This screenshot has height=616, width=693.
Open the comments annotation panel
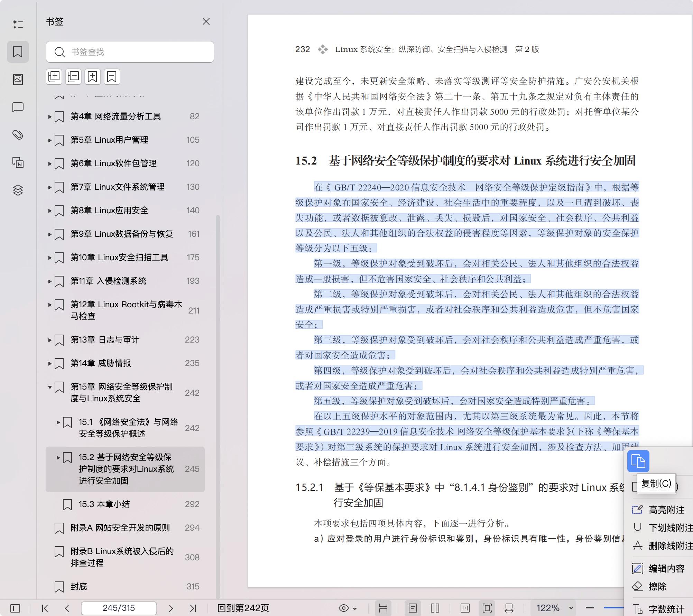tap(18, 108)
